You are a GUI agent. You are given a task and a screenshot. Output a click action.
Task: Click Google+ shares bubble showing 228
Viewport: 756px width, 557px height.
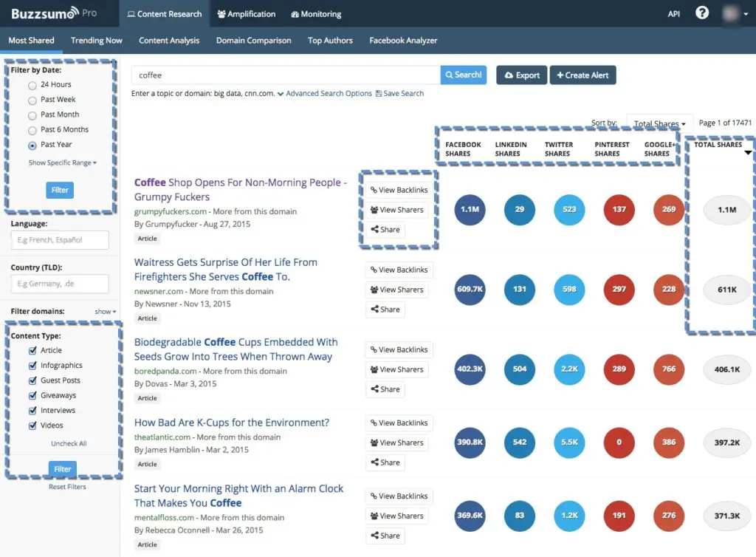click(669, 290)
